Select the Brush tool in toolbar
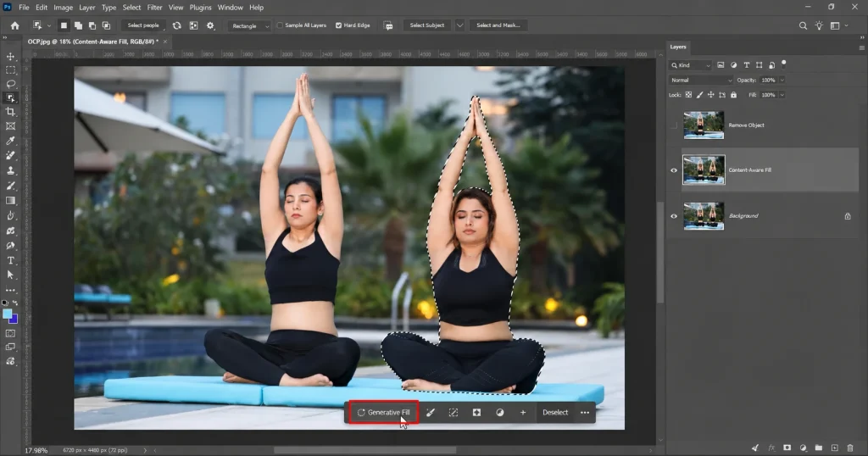Screen dimensions: 868x456 [10, 186]
